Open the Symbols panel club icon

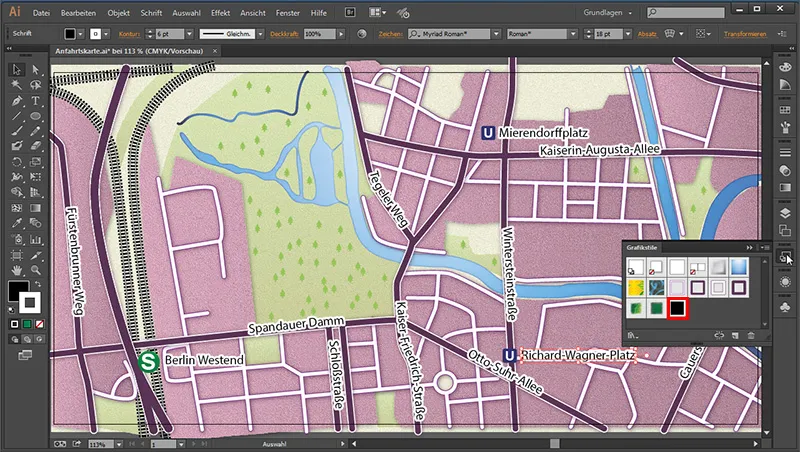(x=785, y=307)
